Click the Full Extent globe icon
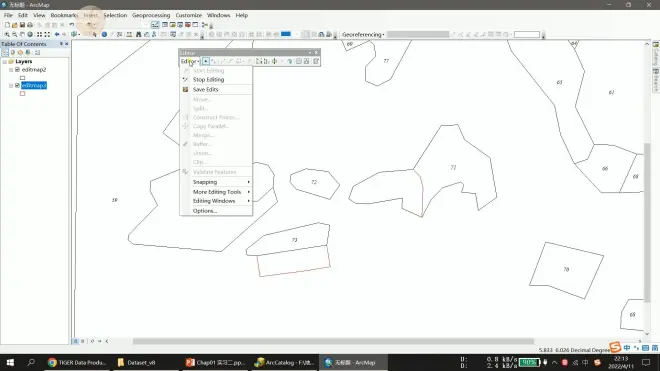Image resolution: width=660 pixels, height=371 pixels. click(x=30, y=35)
